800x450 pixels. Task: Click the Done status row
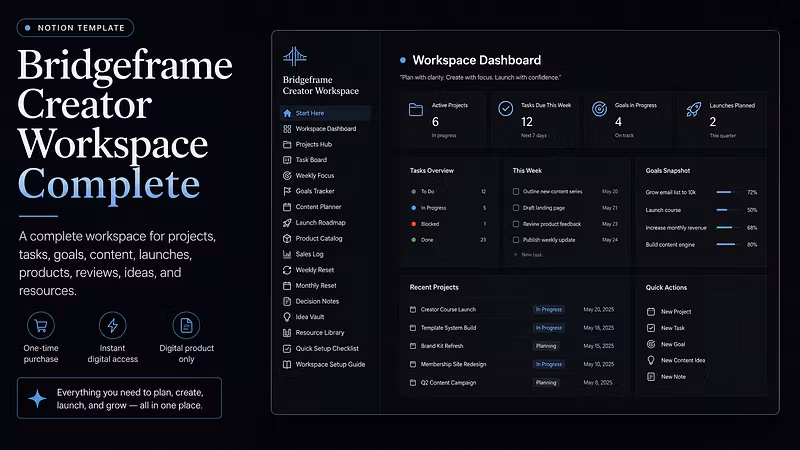[x=448, y=240]
